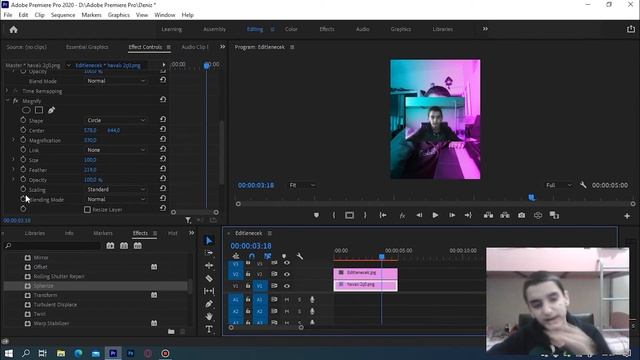Create ellipse mask for Magnify effect
This screenshot has width=640, height=360.
[26, 110]
